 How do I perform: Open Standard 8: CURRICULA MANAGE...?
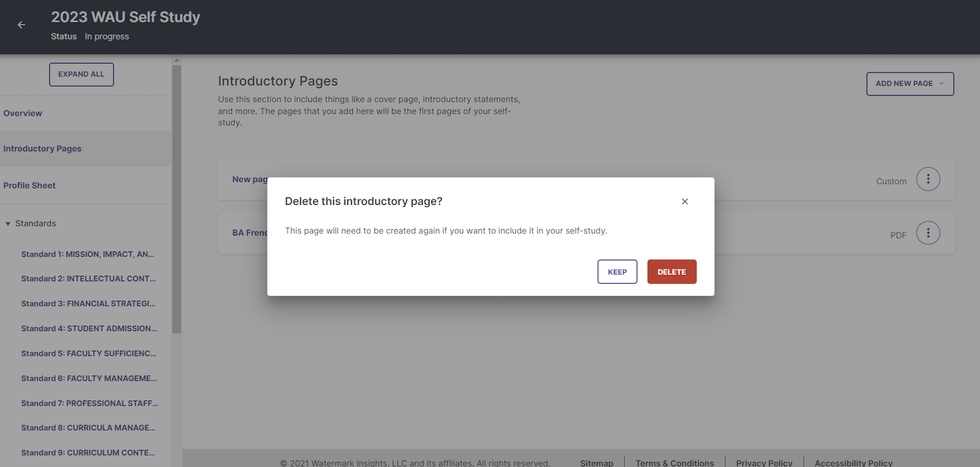(x=88, y=427)
